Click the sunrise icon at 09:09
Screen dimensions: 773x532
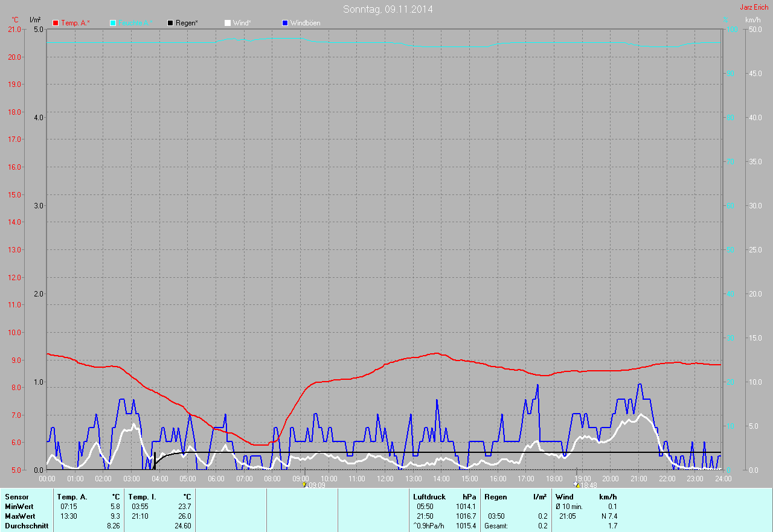pos(304,484)
